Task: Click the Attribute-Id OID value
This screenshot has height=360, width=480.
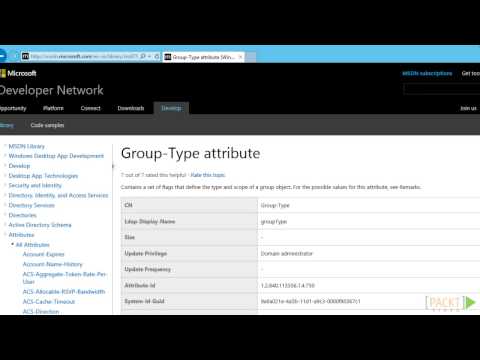Action: tap(288, 286)
